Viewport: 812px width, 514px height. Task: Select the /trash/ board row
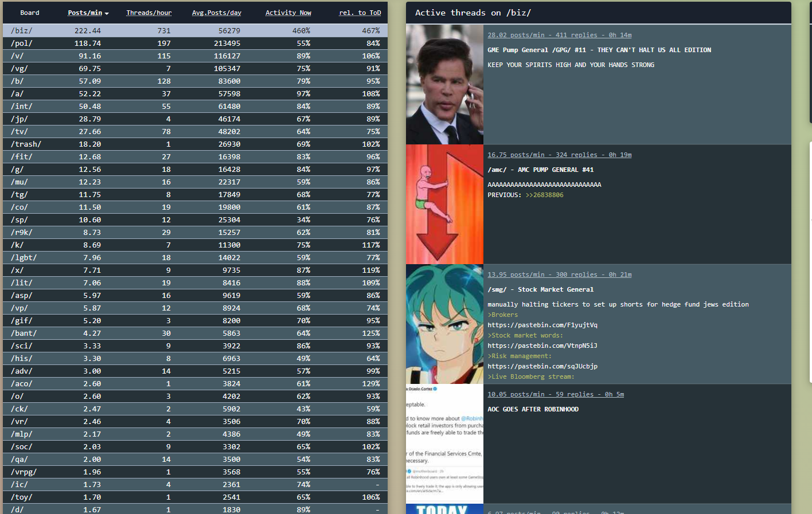195,144
